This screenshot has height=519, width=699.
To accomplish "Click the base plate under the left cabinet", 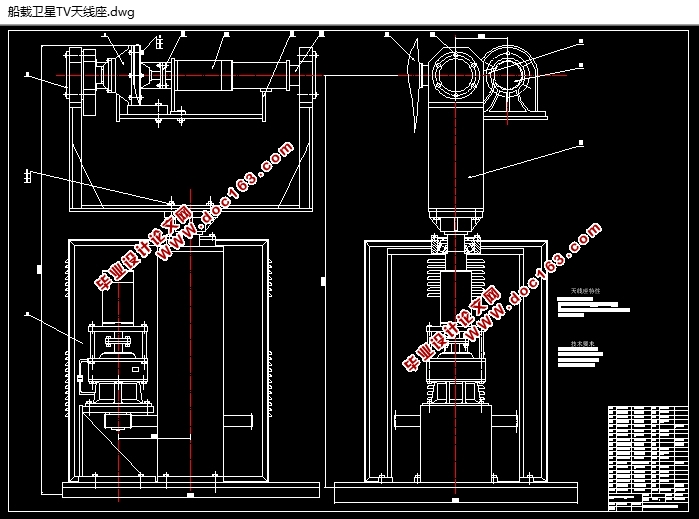I will (x=191, y=490).
